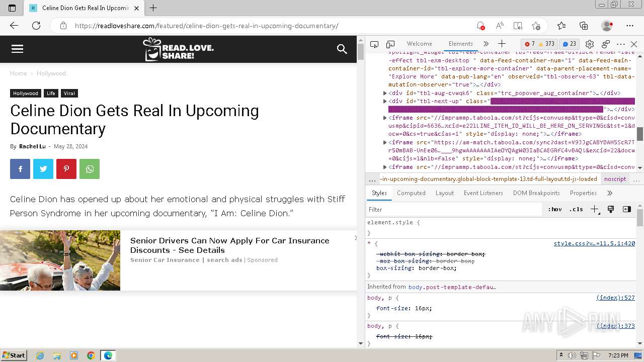Expand the imprammp.taboola.com iframe node
The width and height of the screenshot is (644, 362).
385,118
